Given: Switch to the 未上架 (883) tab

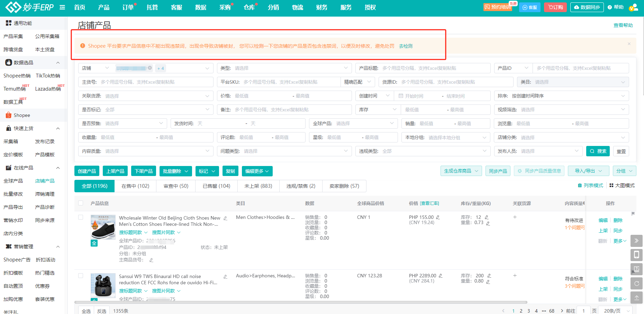Looking at the screenshot, I should 258,186.
